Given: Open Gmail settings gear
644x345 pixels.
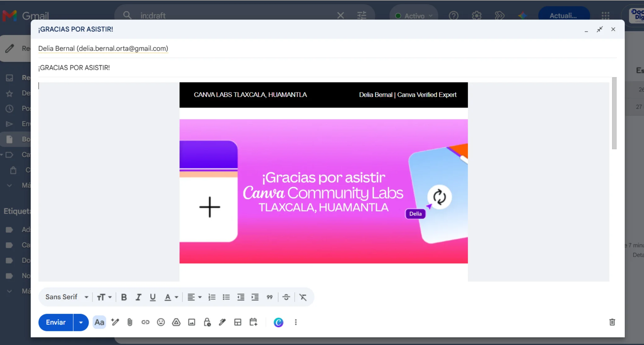Looking at the screenshot, I should (x=477, y=15).
